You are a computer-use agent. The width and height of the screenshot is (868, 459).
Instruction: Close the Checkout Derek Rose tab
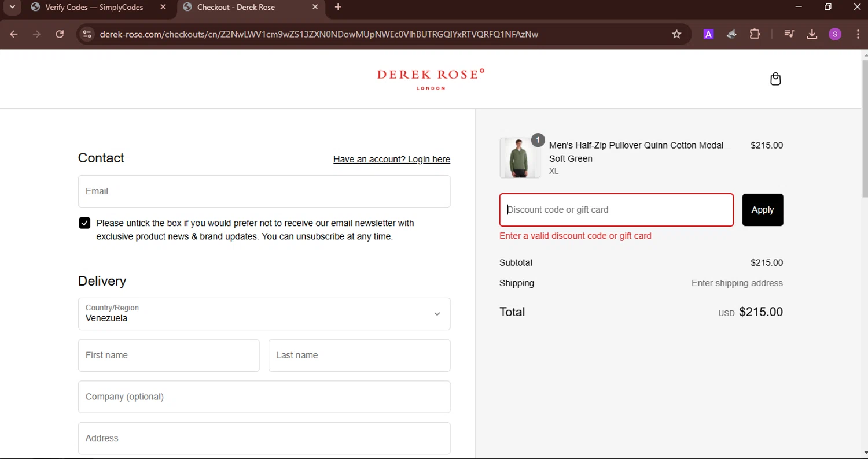pos(315,7)
